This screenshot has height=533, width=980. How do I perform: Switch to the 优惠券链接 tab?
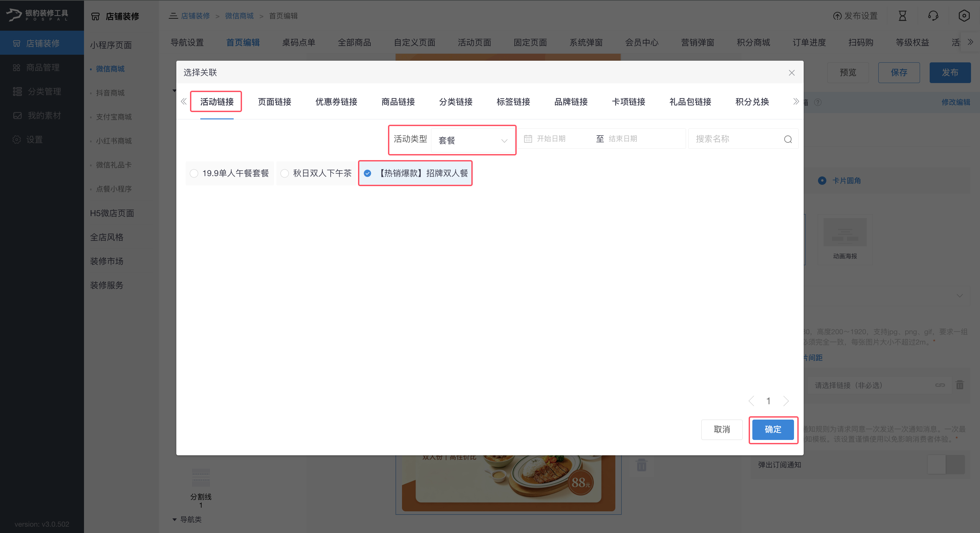[x=336, y=102]
